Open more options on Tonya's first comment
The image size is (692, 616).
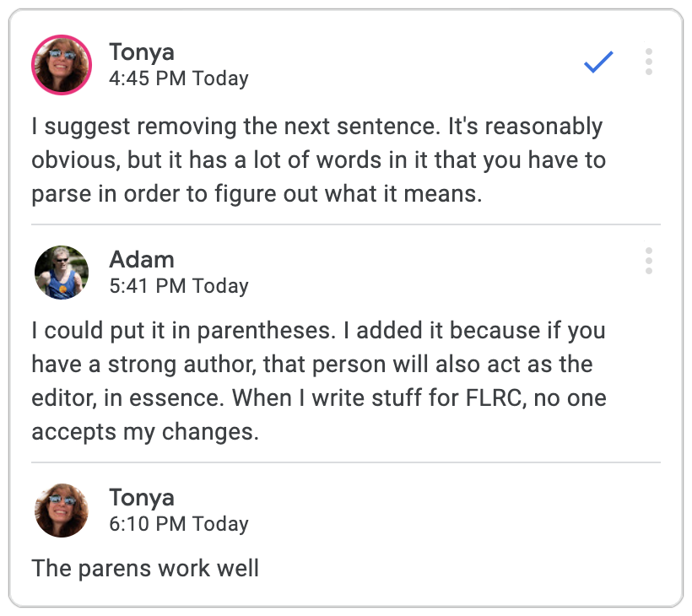click(x=648, y=62)
